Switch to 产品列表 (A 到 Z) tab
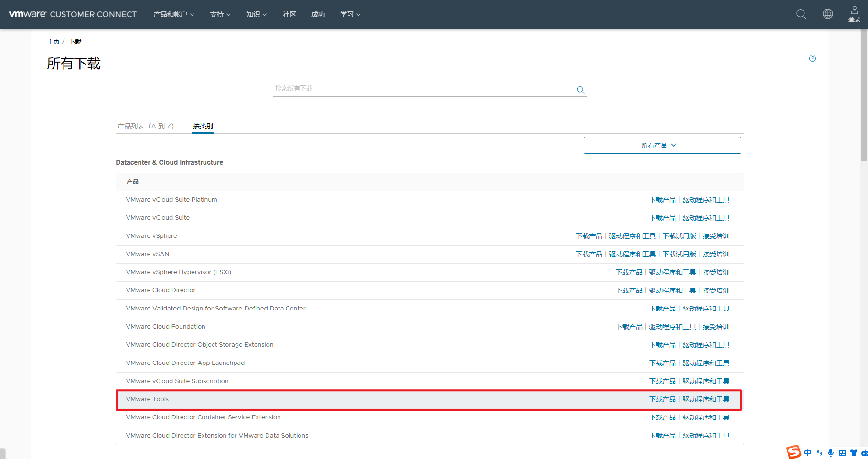868x459 pixels. (146, 126)
